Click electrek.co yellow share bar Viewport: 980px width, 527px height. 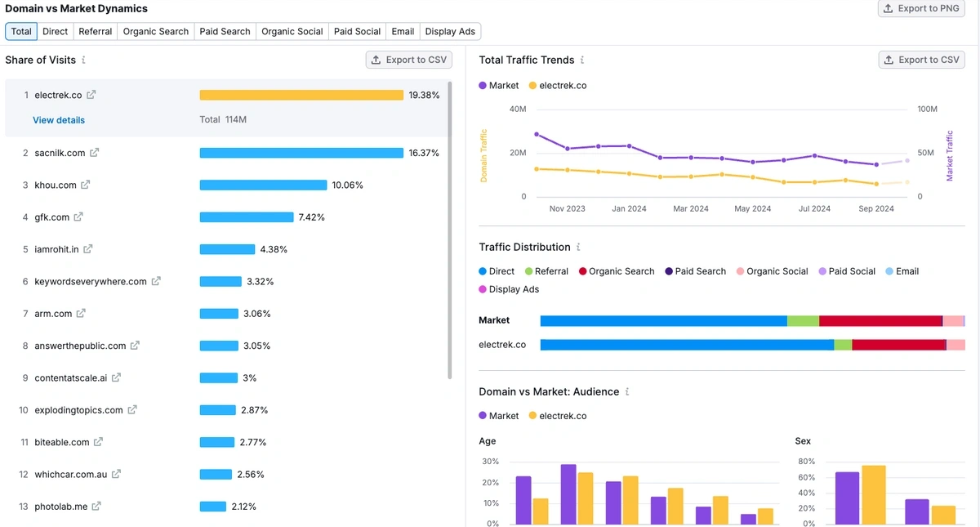[x=301, y=95]
